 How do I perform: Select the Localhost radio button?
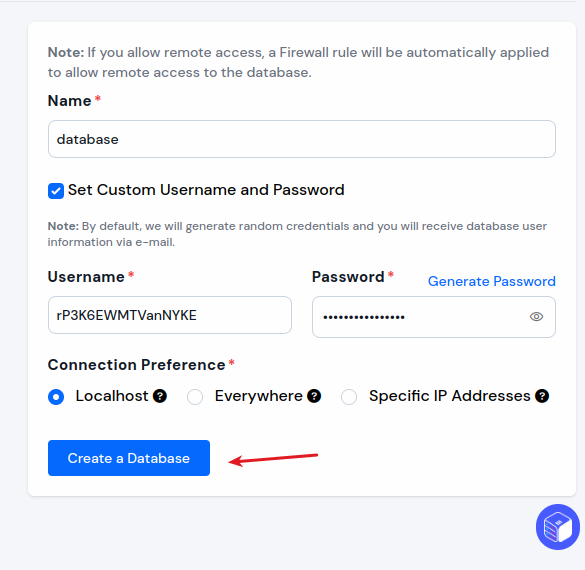pos(56,397)
